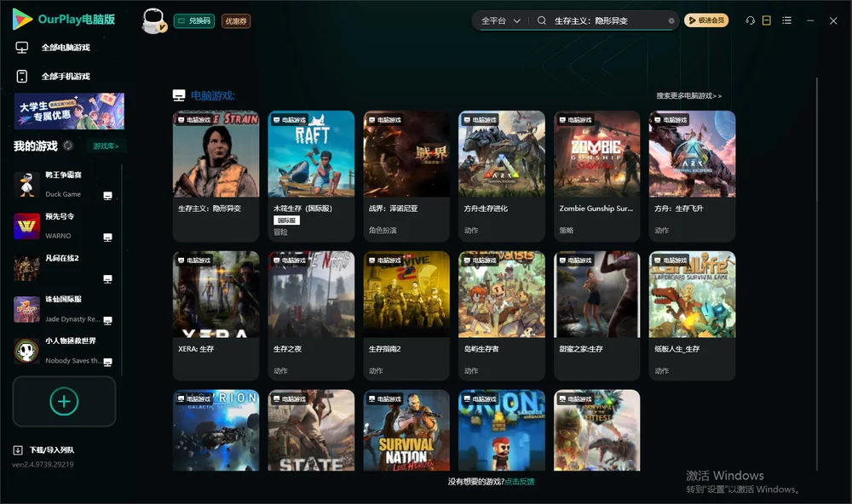Open the 下载/导入列队 queue
The image size is (852, 504).
point(52,450)
